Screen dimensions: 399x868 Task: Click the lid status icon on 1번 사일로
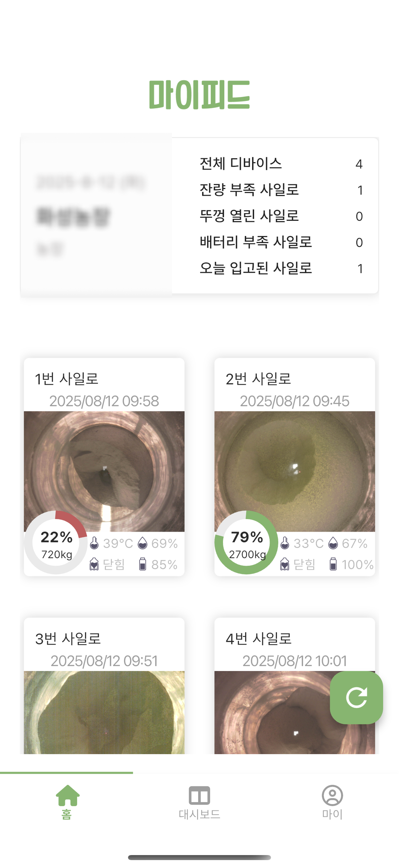coord(94,564)
